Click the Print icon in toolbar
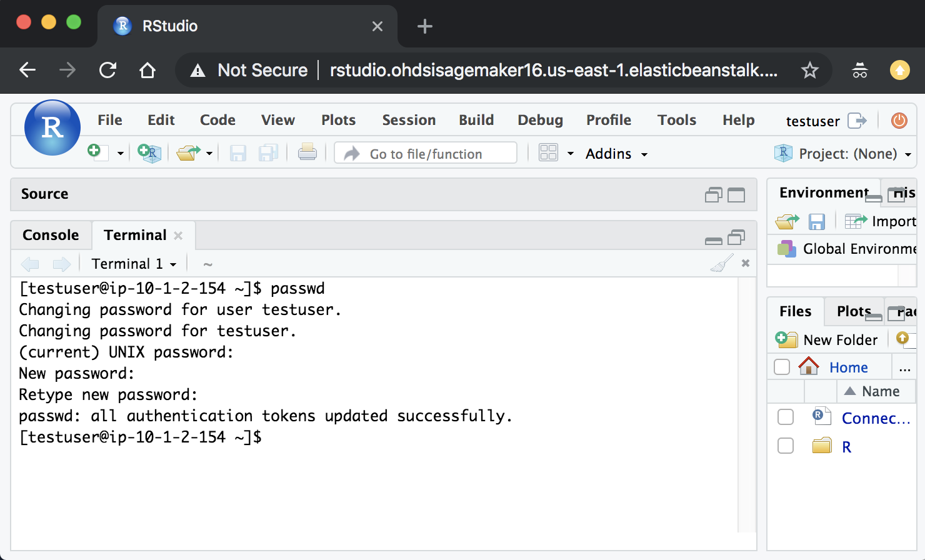The height and width of the screenshot is (560, 925). [307, 152]
